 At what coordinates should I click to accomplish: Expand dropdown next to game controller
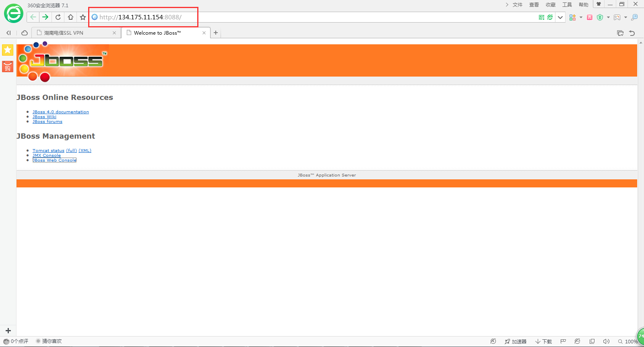pyautogui.click(x=625, y=17)
